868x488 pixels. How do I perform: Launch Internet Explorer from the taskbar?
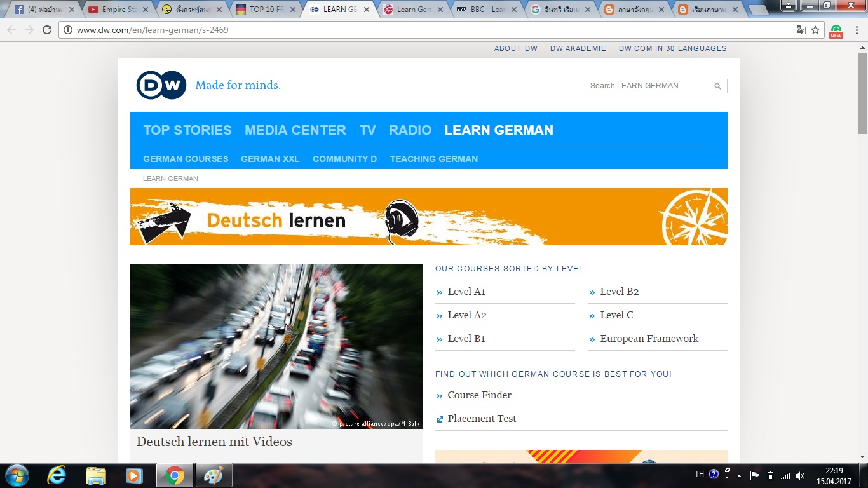(57, 475)
